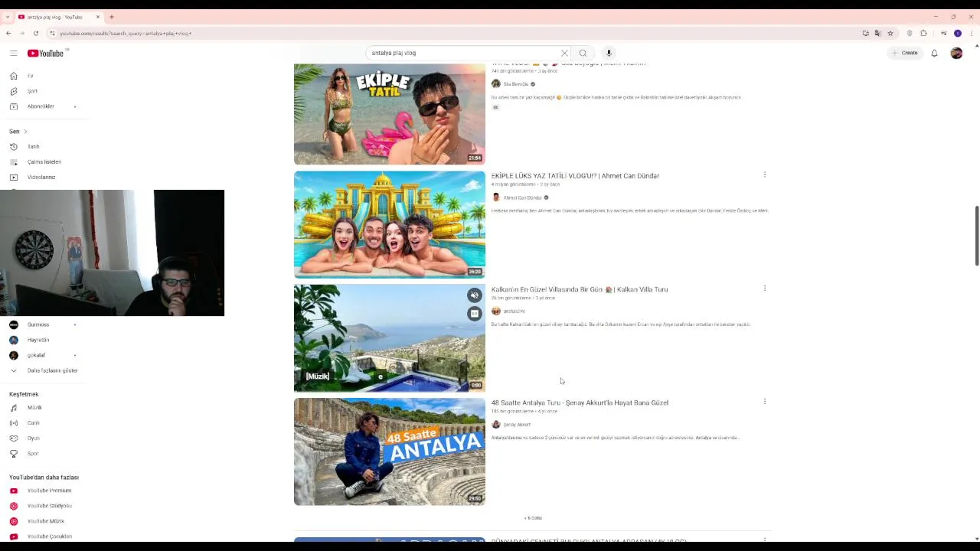Open EKİPLE LÜKS YAZ TATİLİ VLOG'U title
Image resolution: width=980 pixels, height=551 pixels.
coord(575,176)
